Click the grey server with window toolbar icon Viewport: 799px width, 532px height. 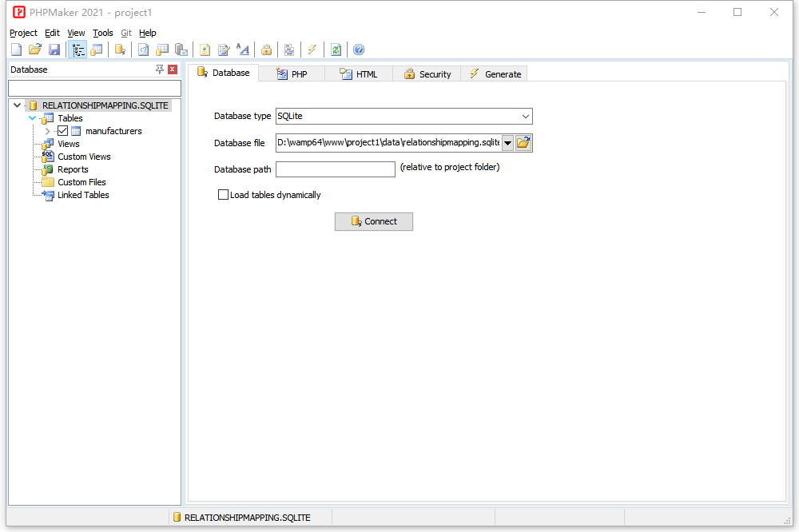point(181,50)
